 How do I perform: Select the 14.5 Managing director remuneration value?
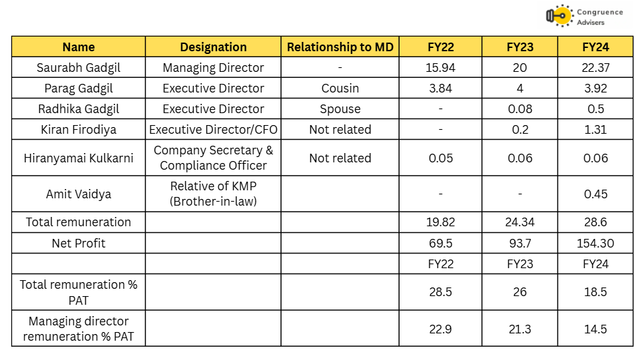coord(595,329)
